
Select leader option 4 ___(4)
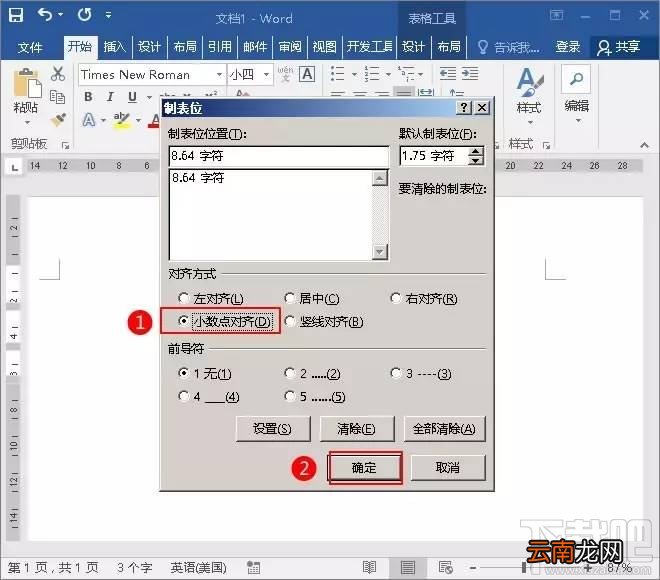point(184,396)
